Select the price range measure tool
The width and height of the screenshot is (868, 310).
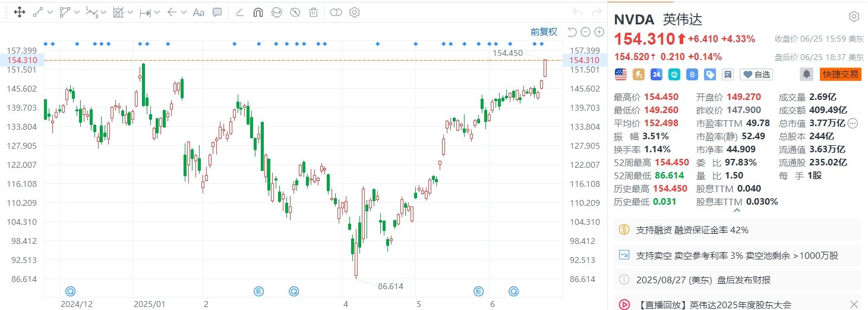(x=145, y=12)
